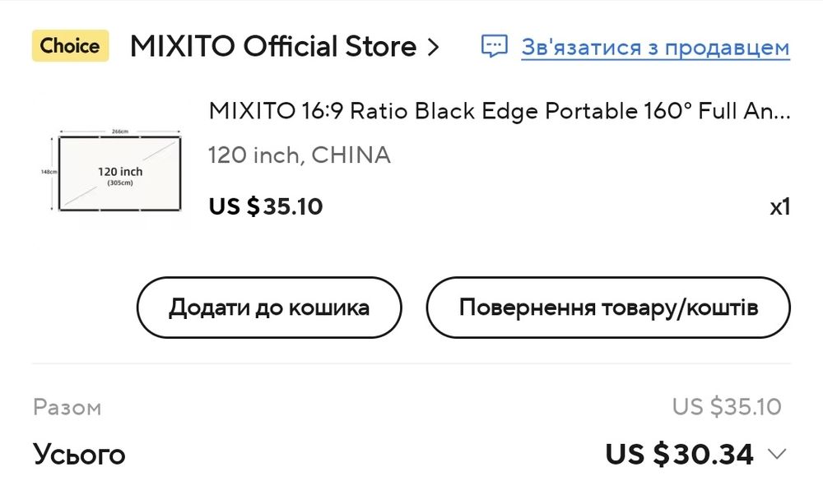Click the yellow Choice badge

tap(70, 46)
